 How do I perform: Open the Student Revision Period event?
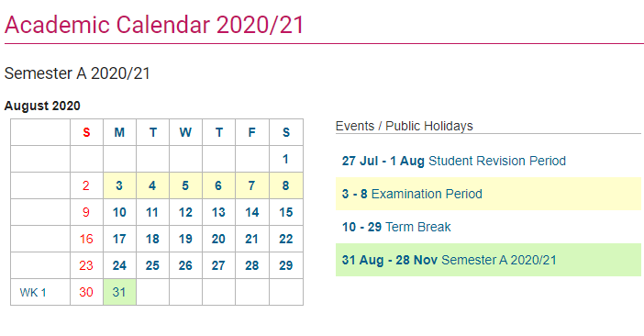coord(454,161)
